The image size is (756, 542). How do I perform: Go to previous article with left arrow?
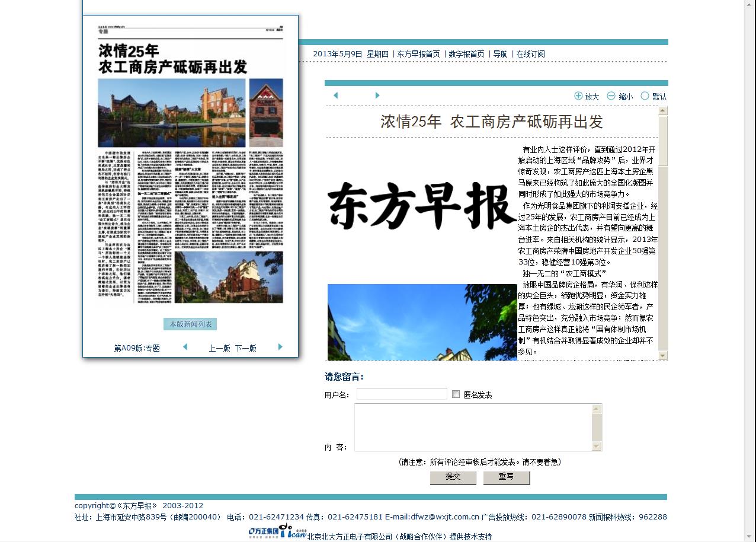coord(335,95)
